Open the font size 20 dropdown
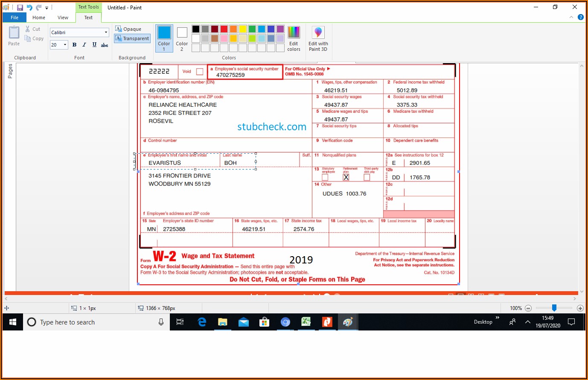This screenshot has height=380, width=588. tap(65, 45)
